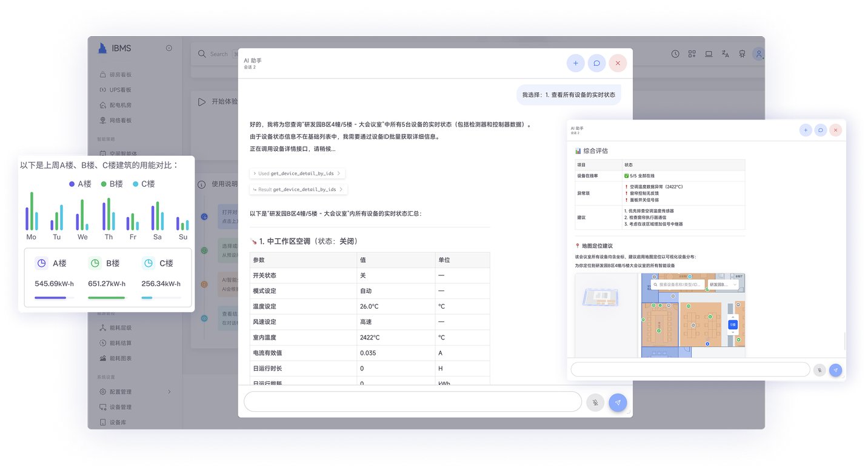868x473 pixels.
Task: Click the robot assistant icon in the top bar
Action: 742,54
